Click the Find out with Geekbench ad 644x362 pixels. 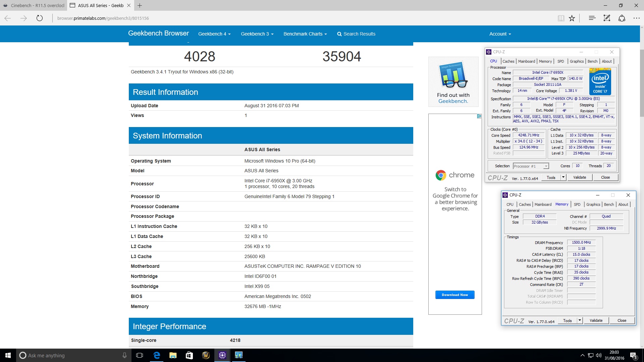453,82
